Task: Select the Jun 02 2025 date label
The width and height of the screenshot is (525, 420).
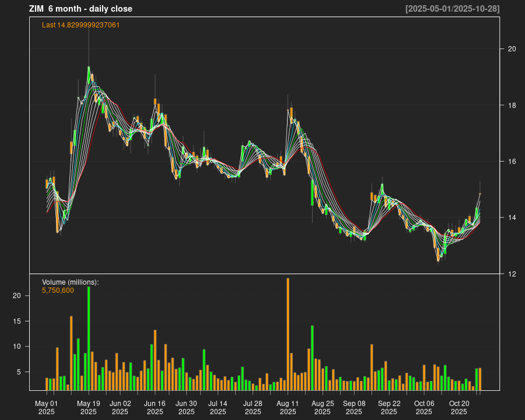Action: coord(120,407)
